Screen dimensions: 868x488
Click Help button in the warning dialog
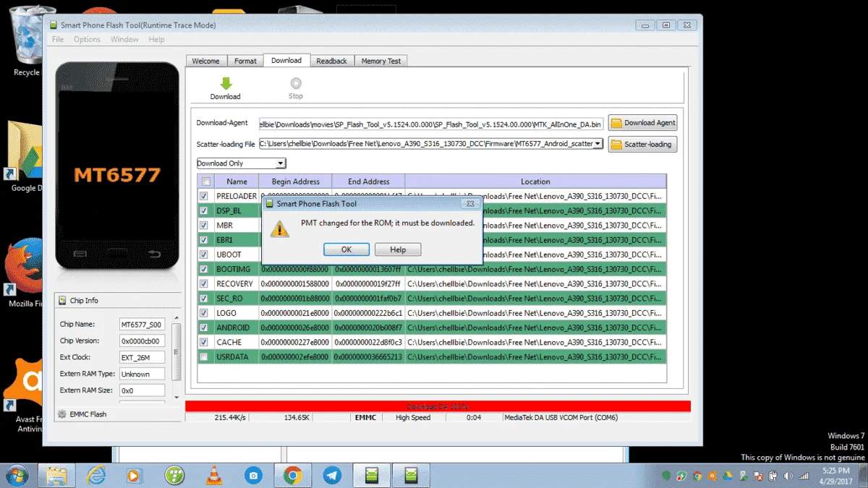point(398,249)
